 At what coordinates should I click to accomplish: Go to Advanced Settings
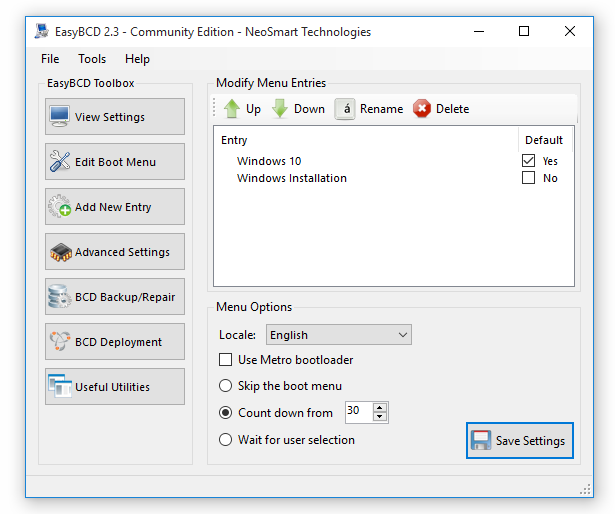pyautogui.click(x=115, y=252)
